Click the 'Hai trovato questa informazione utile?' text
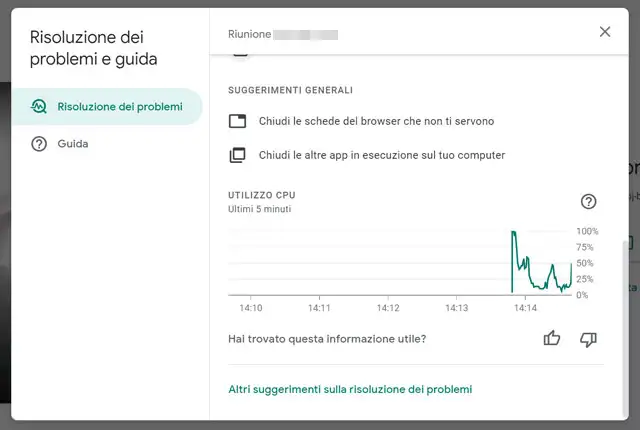The image size is (640, 430). (x=327, y=339)
